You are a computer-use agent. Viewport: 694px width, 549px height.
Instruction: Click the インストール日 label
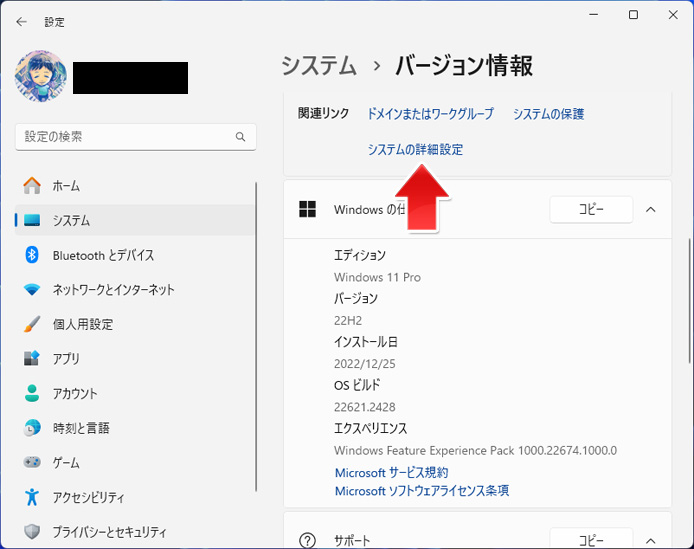coord(366,342)
